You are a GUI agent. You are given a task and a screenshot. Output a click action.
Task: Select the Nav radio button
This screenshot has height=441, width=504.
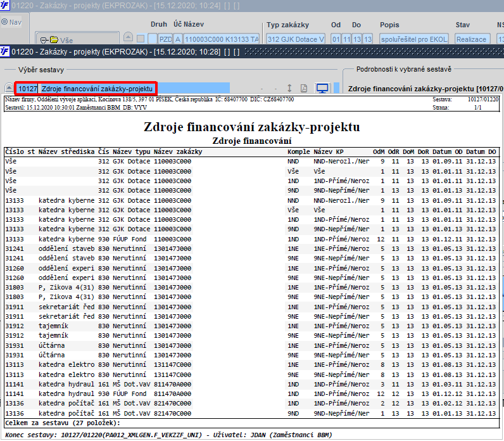point(4,22)
